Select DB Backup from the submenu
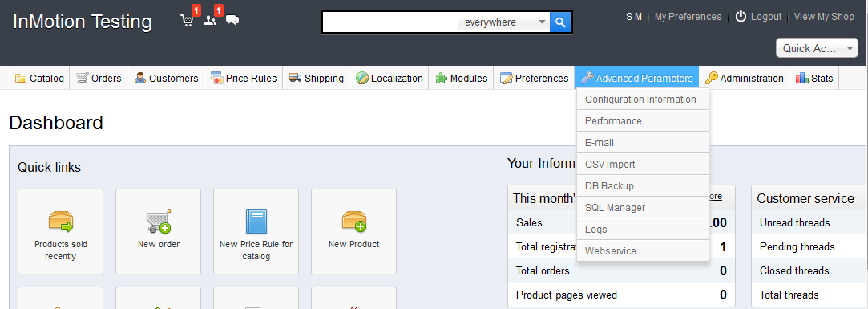This screenshot has height=309, width=868. [643, 186]
